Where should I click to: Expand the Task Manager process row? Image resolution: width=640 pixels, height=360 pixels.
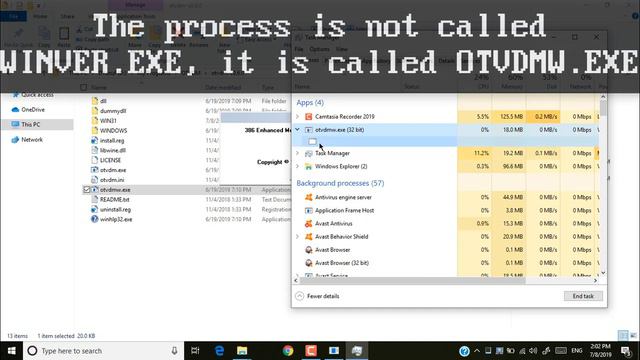point(298,153)
